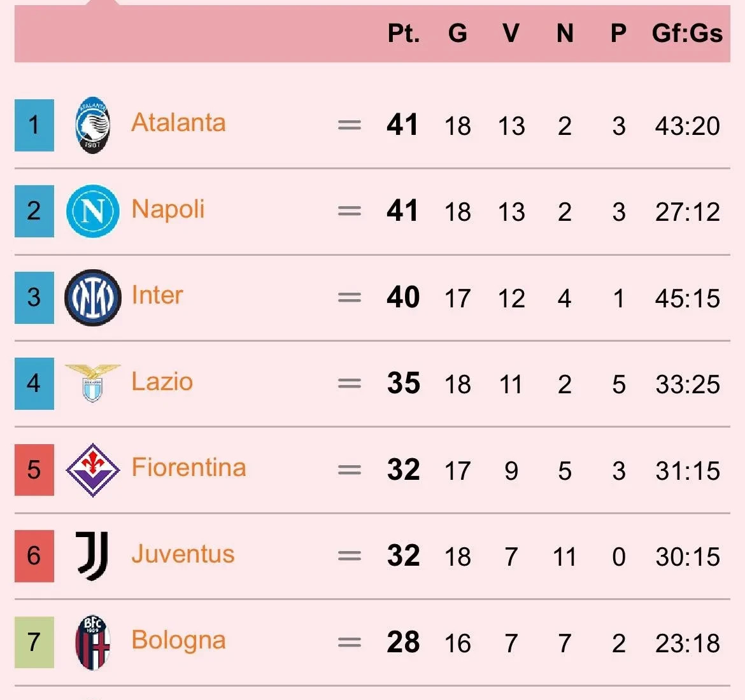745x700 pixels.
Task: Click the Juventus club logo
Action: pyautogui.click(x=93, y=556)
